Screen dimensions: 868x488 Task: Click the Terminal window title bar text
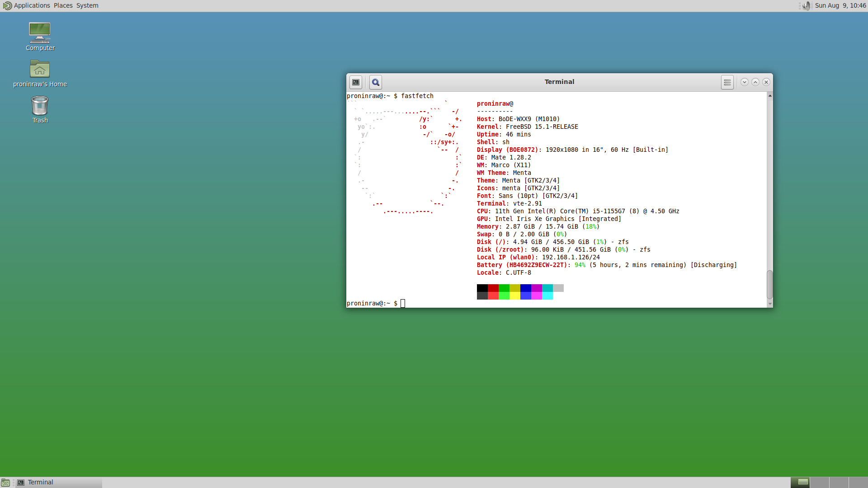click(559, 82)
